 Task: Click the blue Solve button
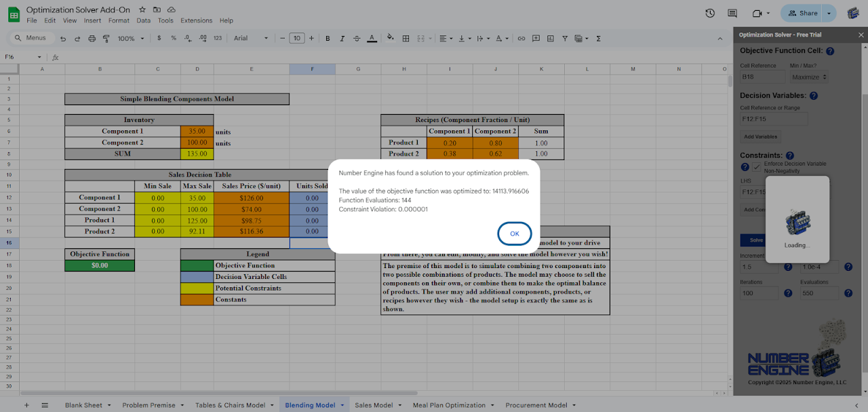point(755,240)
